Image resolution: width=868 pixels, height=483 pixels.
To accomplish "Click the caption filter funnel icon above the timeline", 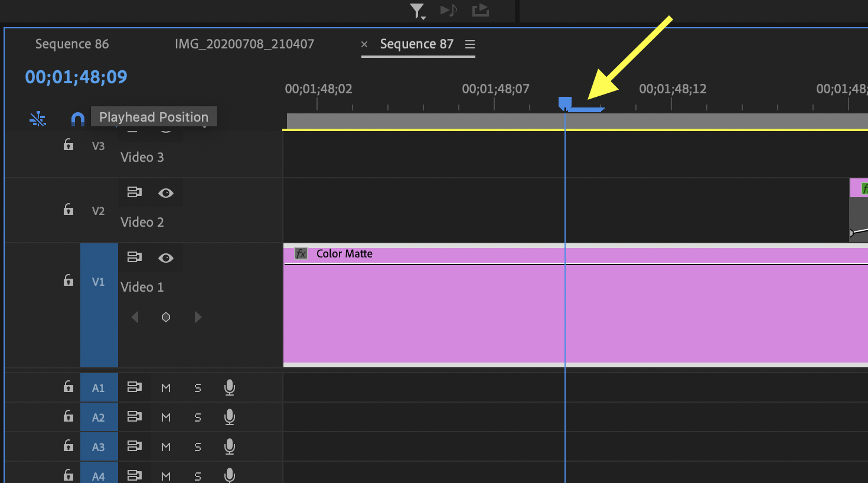I will point(416,10).
